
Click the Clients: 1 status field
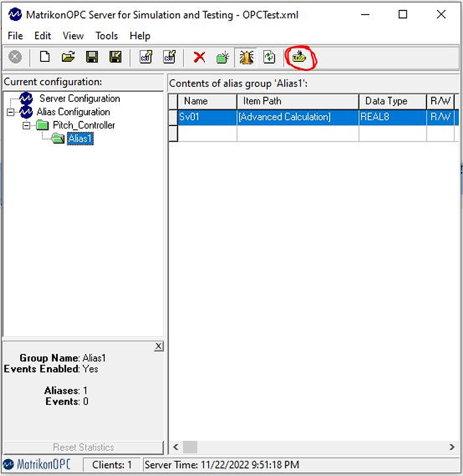112,465
